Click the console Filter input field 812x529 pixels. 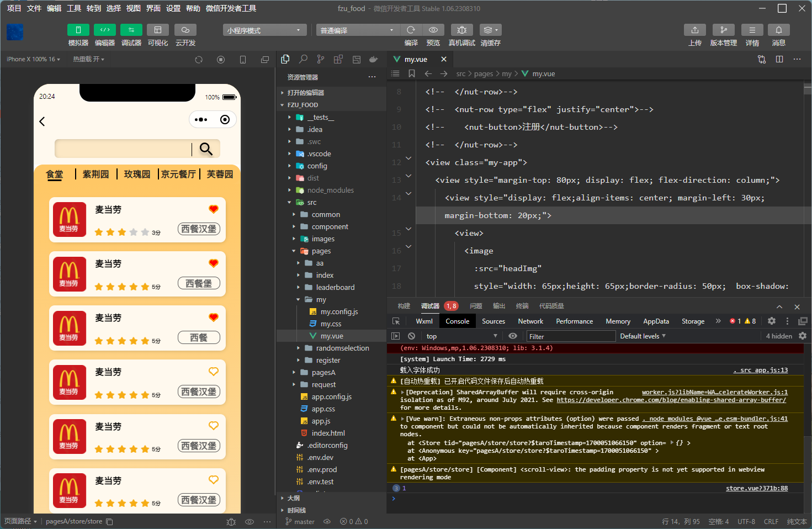(x=570, y=336)
